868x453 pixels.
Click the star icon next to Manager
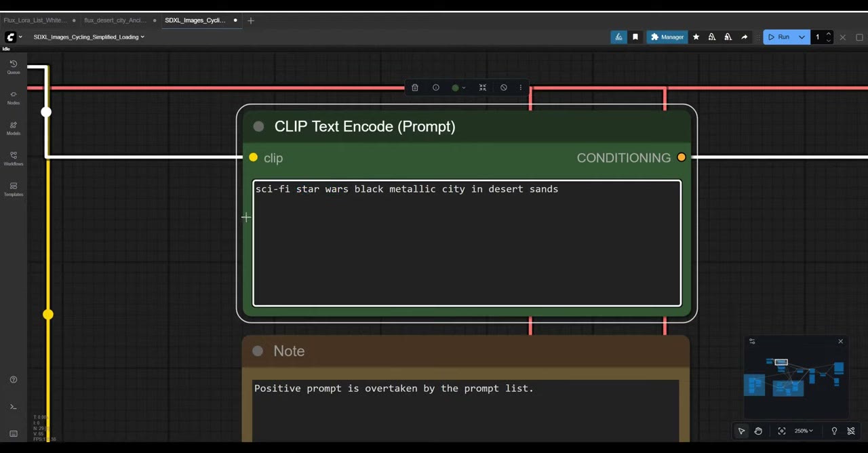click(x=696, y=37)
